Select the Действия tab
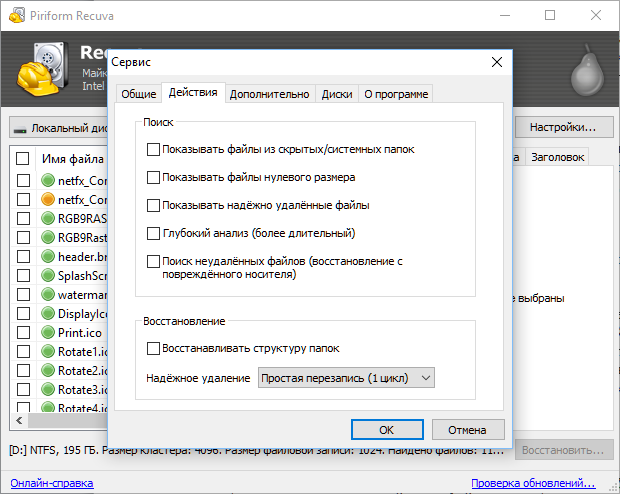 [193, 93]
